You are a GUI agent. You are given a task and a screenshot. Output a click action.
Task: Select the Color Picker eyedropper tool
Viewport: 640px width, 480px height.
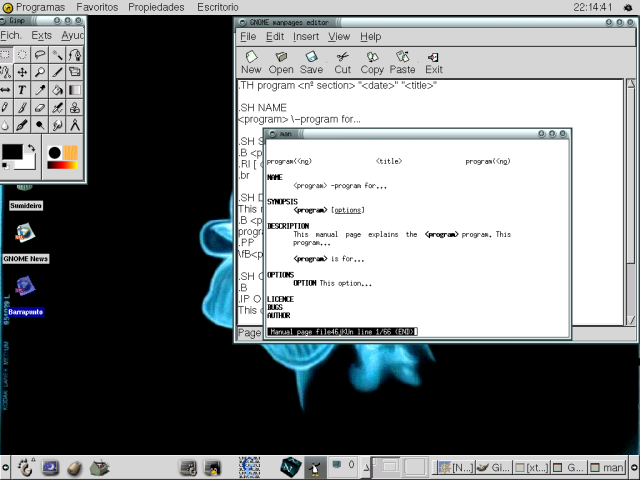click(x=40, y=90)
